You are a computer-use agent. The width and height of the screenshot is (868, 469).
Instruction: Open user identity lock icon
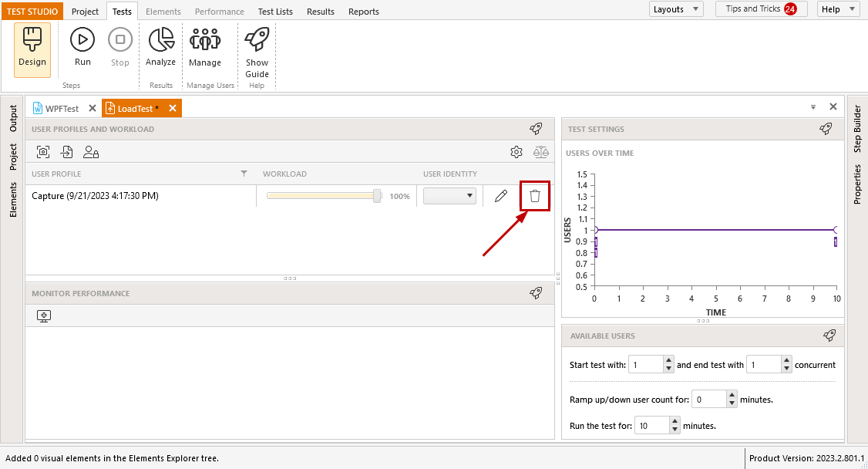point(91,152)
